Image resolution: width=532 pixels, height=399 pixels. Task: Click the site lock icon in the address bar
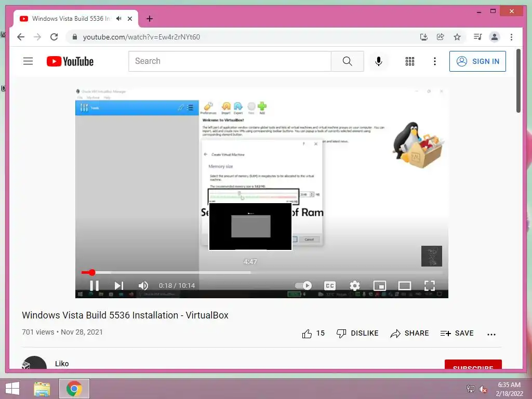click(x=75, y=37)
